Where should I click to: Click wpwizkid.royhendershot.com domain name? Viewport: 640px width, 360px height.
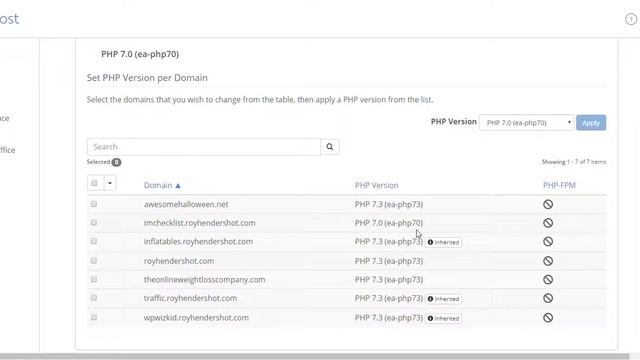[x=196, y=318]
